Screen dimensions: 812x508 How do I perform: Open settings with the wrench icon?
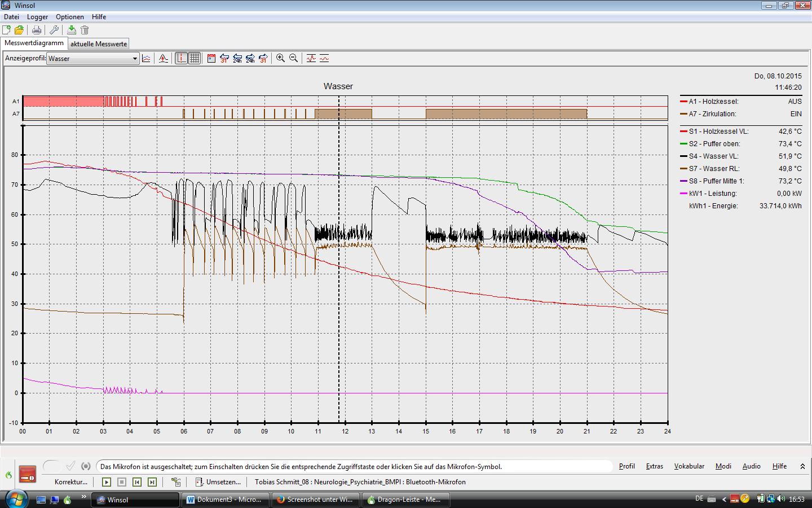coord(54,30)
